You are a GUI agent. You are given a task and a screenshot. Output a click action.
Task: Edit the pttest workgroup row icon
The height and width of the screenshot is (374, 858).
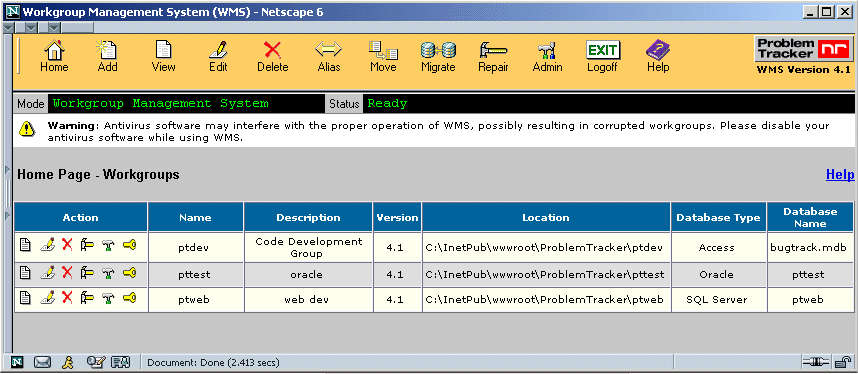47,272
